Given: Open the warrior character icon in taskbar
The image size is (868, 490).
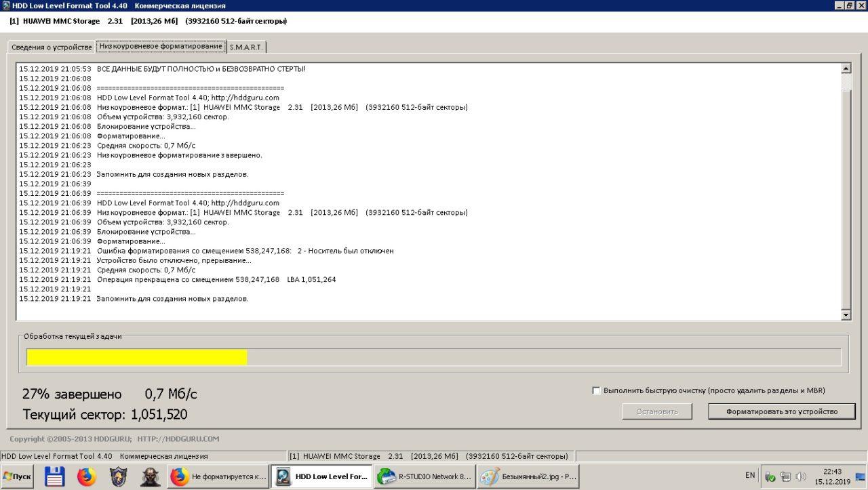Looking at the screenshot, I should [151, 476].
